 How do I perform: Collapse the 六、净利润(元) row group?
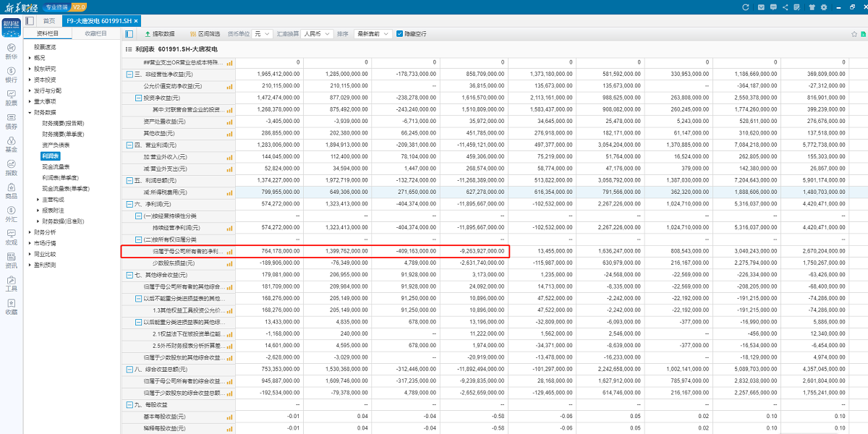pos(129,204)
